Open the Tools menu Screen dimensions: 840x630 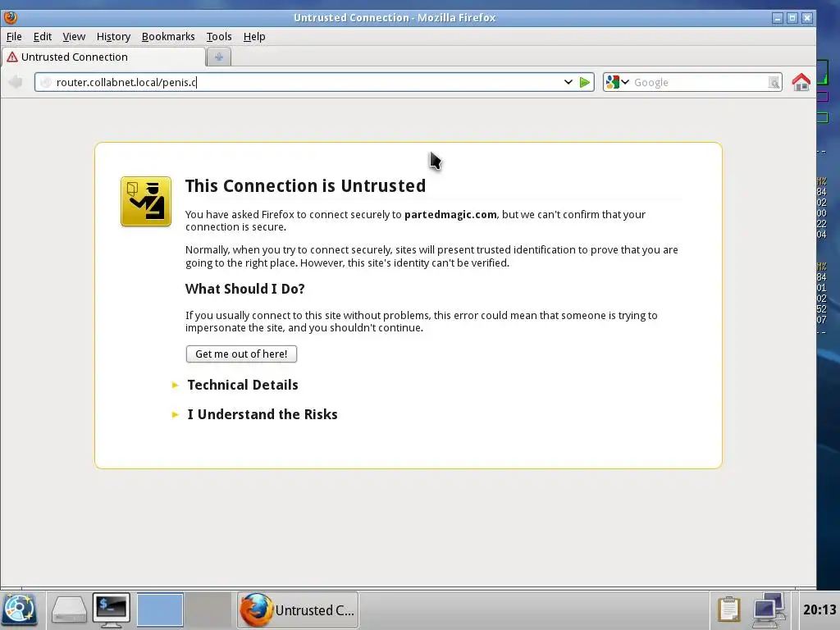[219, 36]
